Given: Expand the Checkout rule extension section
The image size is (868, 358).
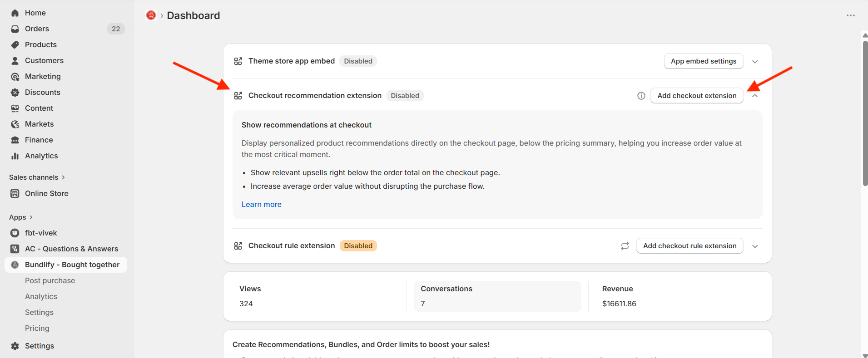Looking at the screenshot, I should 755,246.
